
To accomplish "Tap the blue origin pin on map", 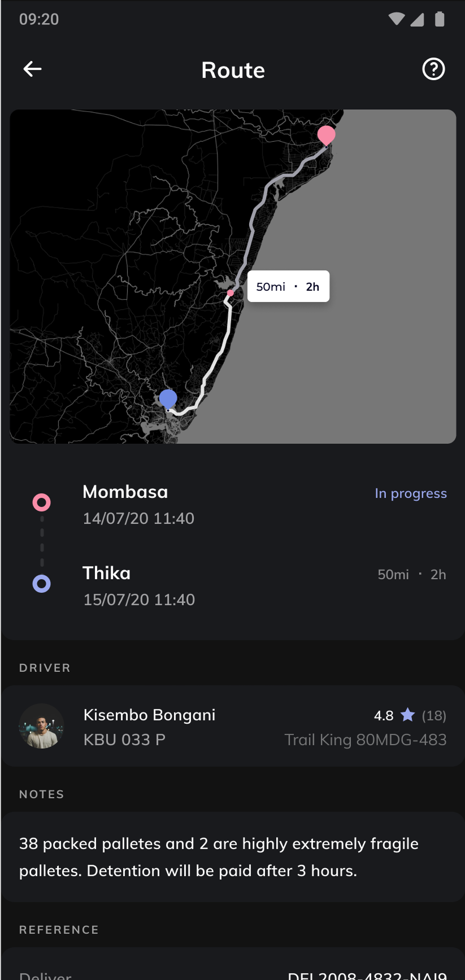I will [x=168, y=399].
